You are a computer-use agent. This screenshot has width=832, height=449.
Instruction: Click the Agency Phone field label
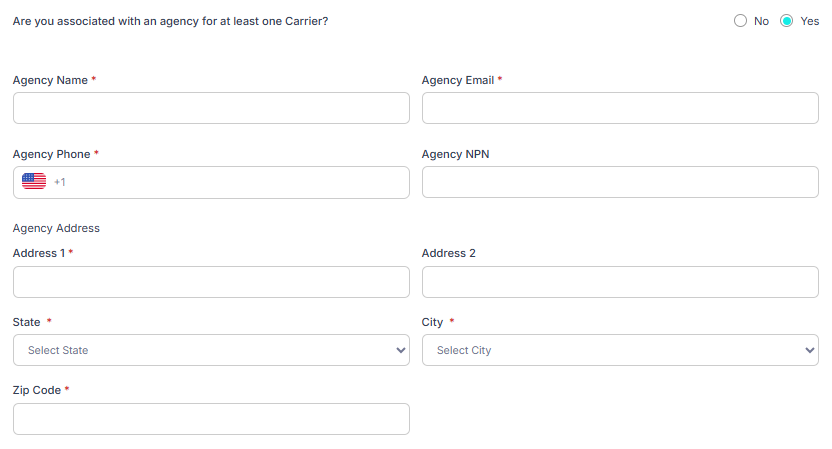coord(51,154)
